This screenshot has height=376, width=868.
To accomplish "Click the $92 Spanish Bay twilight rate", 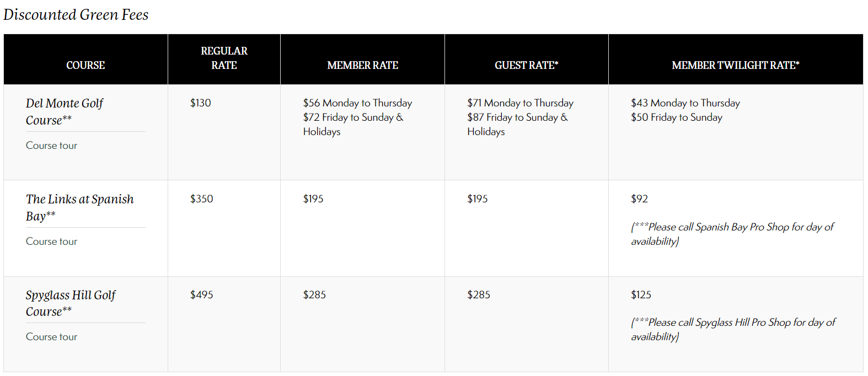I will click(x=640, y=199).
